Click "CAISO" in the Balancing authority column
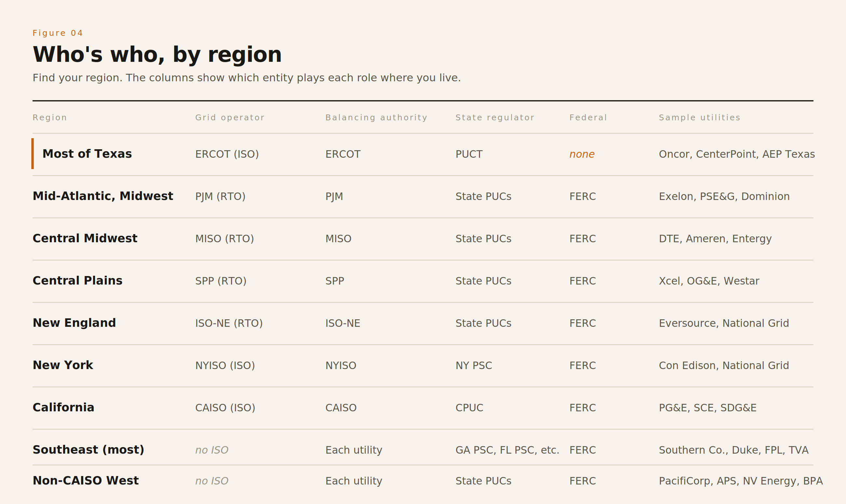Image resolution: width=846 pixels, height=504 pixels. pyautogui.click(x=341, y=407)
